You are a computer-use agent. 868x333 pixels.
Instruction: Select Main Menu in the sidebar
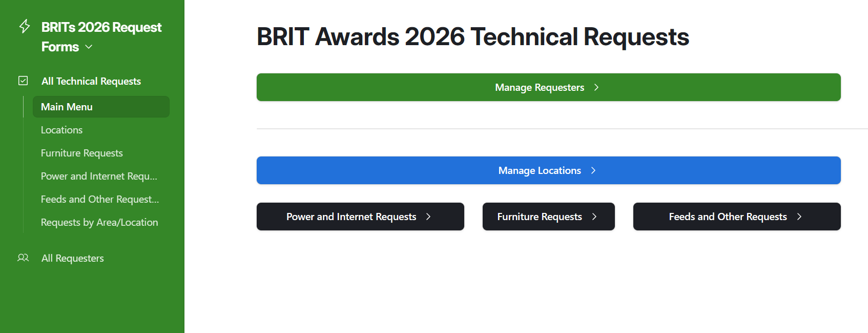pos(67,107)
